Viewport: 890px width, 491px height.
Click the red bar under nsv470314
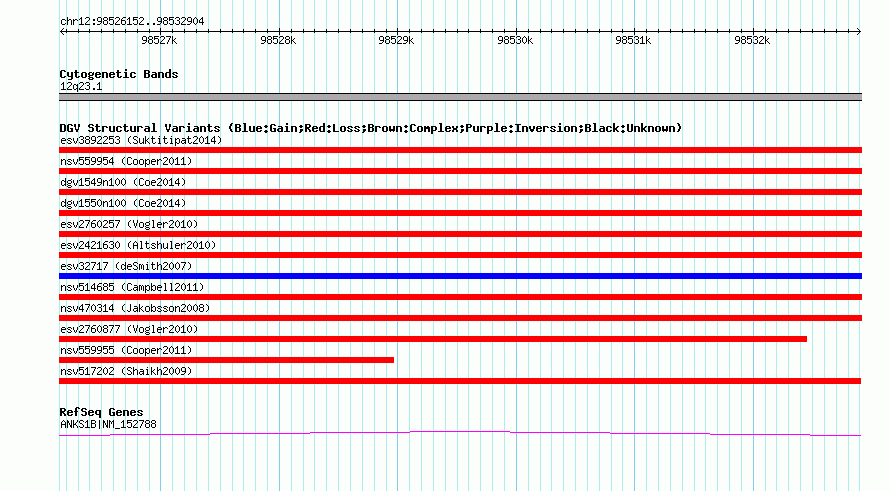click(460, 318)
